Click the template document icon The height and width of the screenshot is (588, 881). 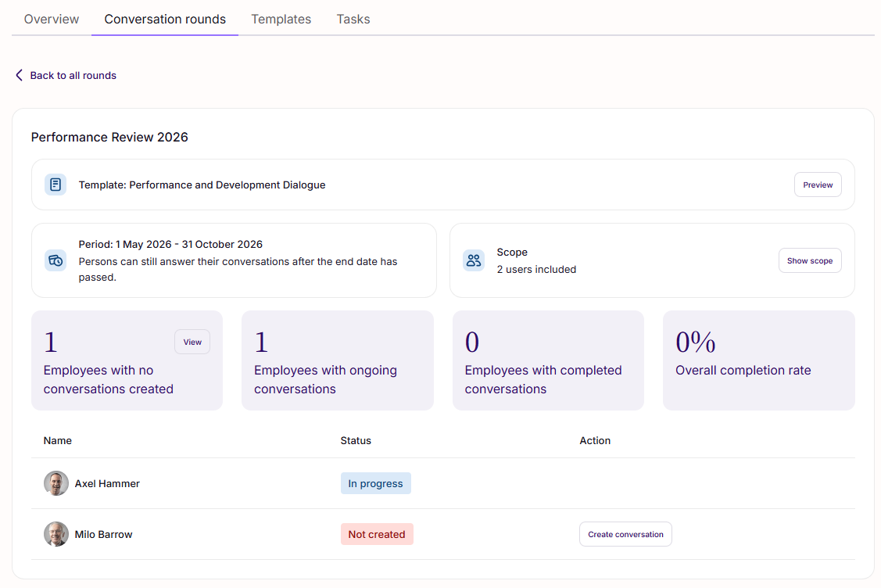tap(56, 185)
